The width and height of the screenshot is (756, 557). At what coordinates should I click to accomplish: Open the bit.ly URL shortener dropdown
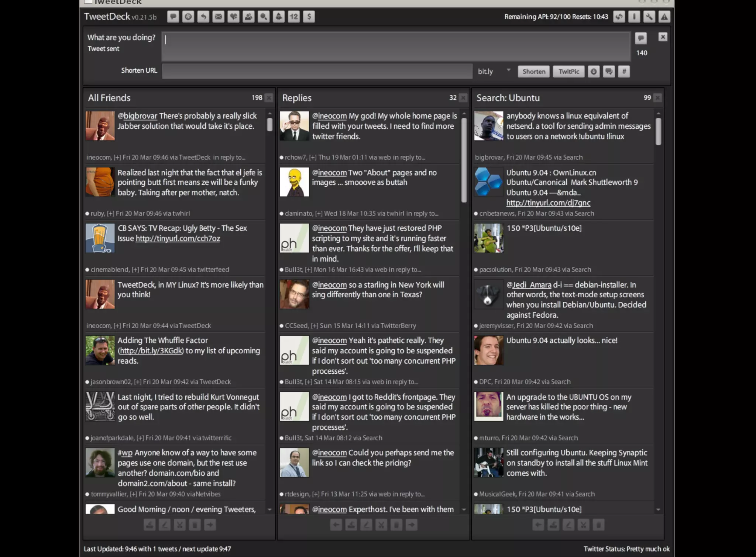[x=508, y=70]
